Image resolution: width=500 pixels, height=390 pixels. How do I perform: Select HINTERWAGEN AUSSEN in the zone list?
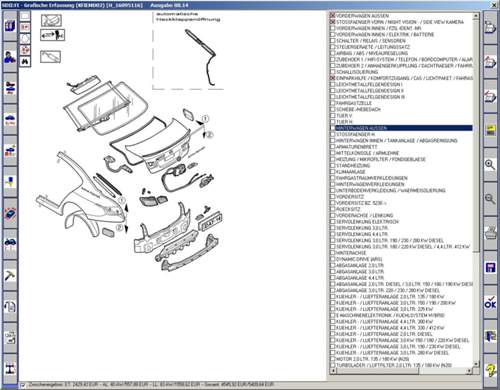[x=361, y=128]
